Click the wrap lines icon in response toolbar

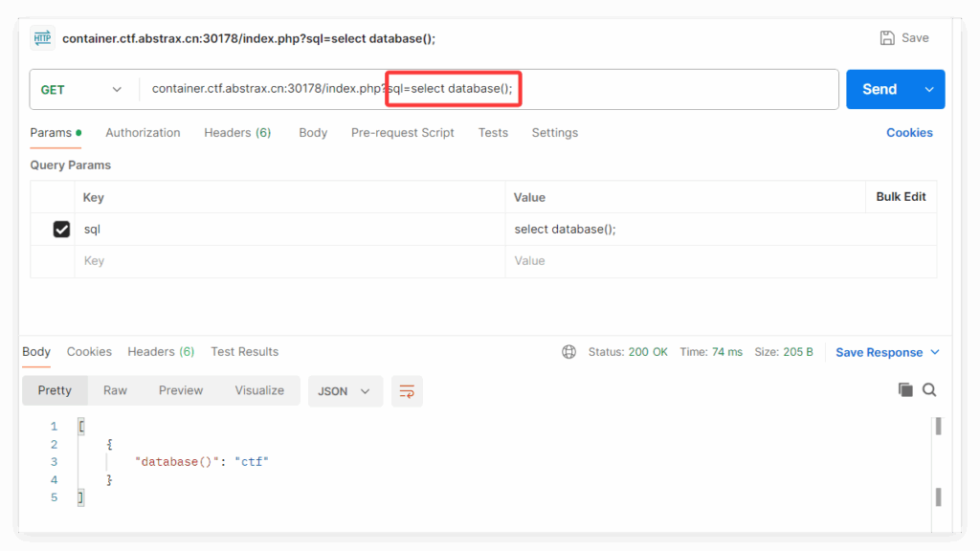[407, 390]
